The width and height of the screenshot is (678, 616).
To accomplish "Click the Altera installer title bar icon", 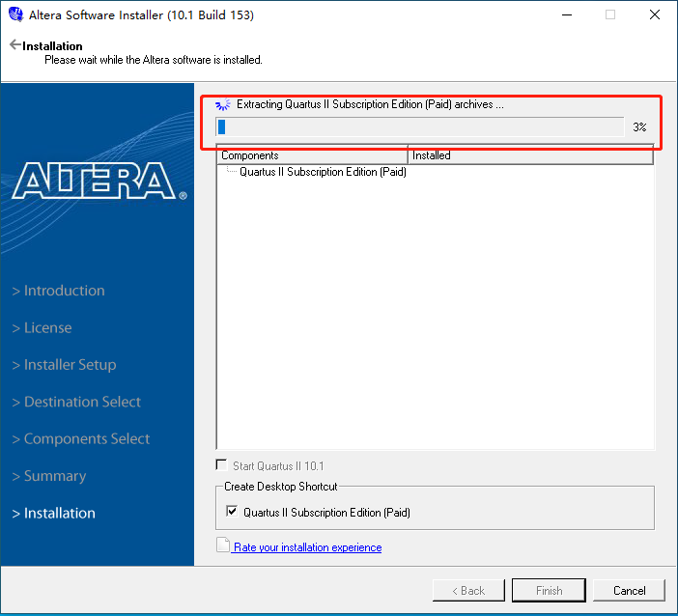I will pos(16,14).
